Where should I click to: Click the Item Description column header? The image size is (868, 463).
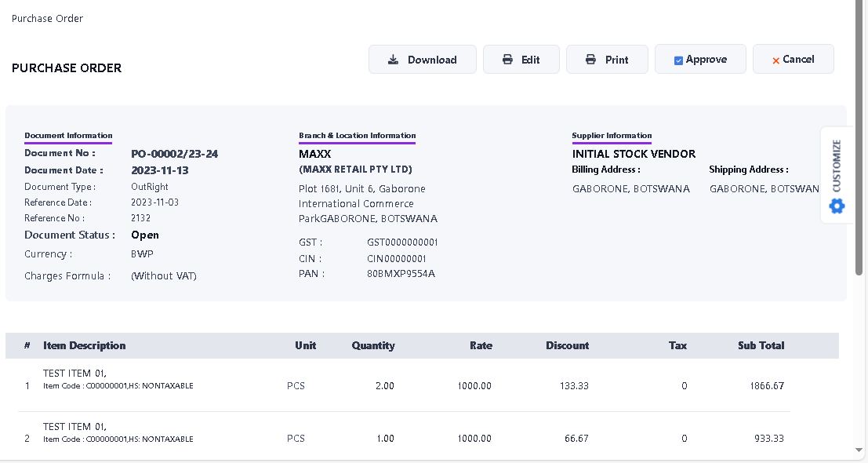click(x=84, y=345)
